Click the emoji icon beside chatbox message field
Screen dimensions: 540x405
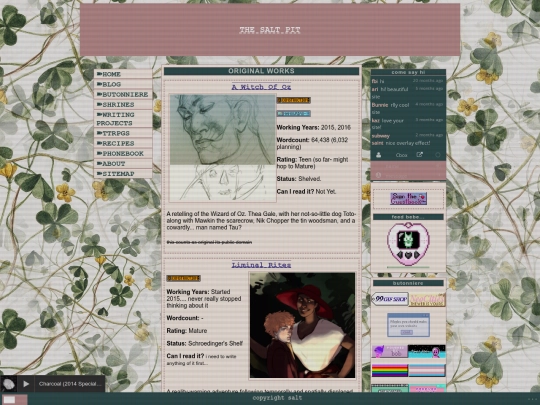coord(378,175)
